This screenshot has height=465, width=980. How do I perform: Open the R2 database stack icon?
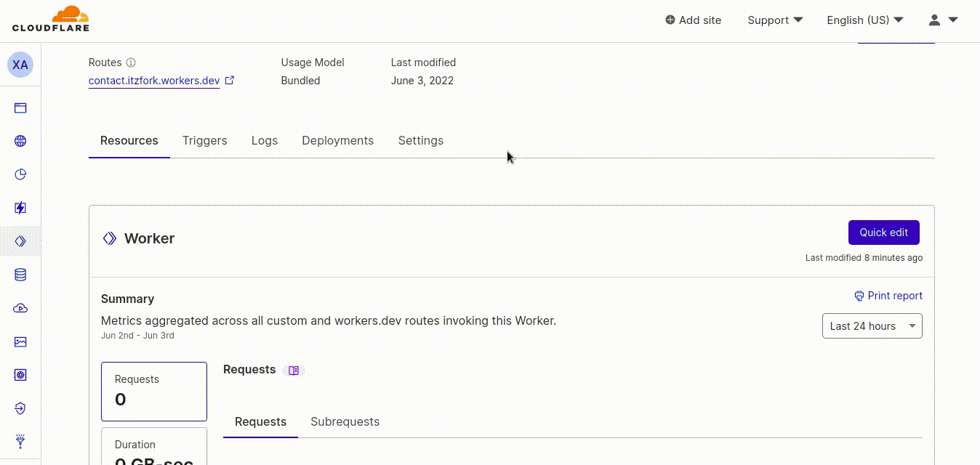tap(20, 275)
